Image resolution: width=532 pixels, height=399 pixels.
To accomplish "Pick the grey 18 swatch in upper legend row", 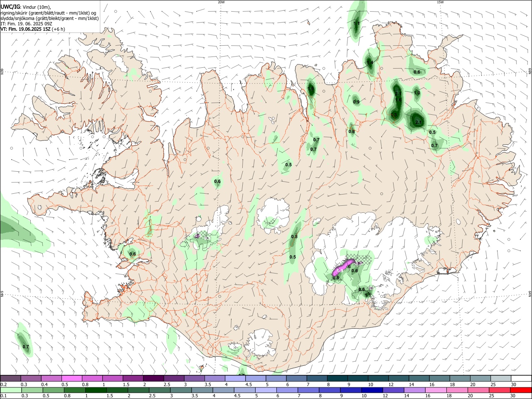I will coord(460,379).
